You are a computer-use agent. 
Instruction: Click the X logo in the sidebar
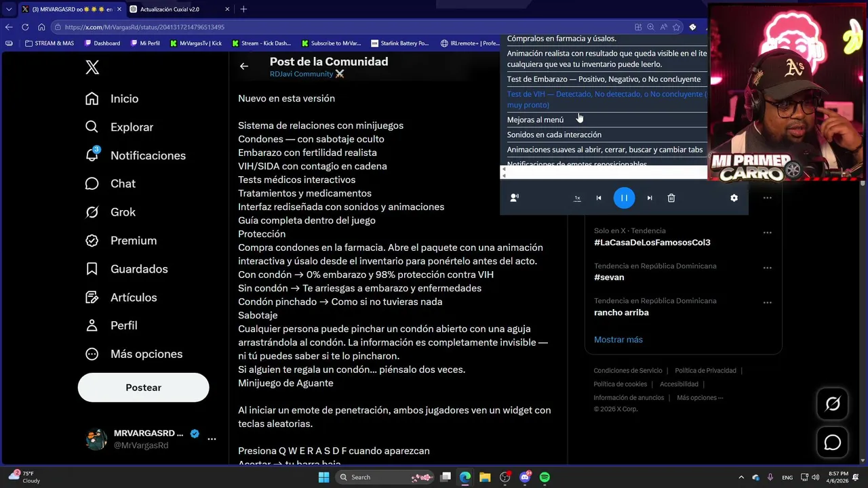click(x=92, y=67)
